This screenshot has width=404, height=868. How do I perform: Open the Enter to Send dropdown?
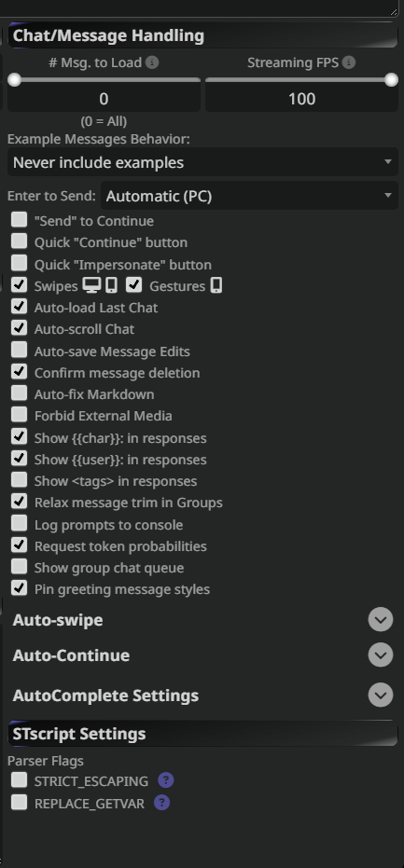(x=249, y=196)
